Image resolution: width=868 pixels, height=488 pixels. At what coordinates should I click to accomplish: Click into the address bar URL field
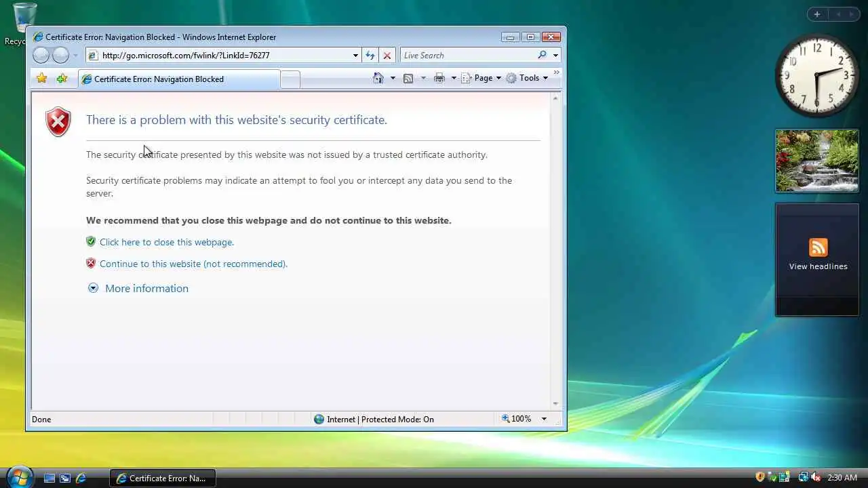[218, 56]
